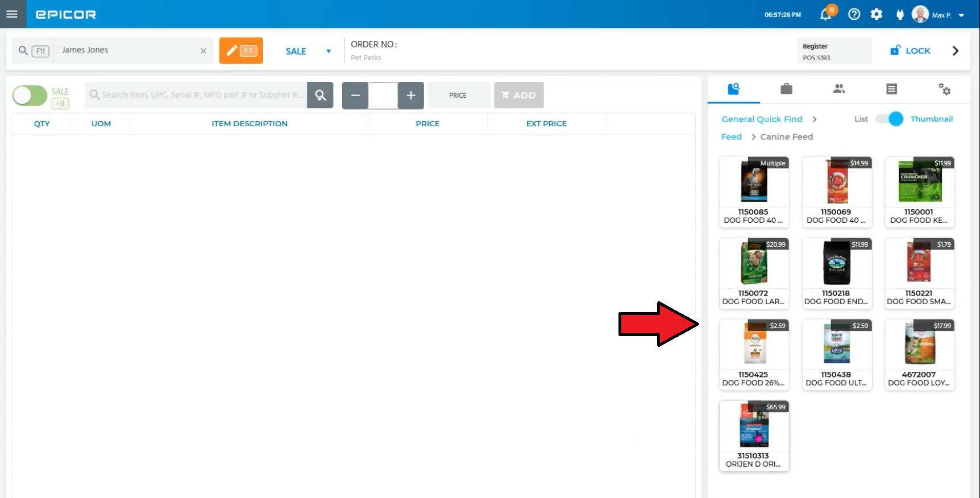Select the ORIJEN D ORI product thumbnail
The image size is (980, 498).
tap(754, 435)
